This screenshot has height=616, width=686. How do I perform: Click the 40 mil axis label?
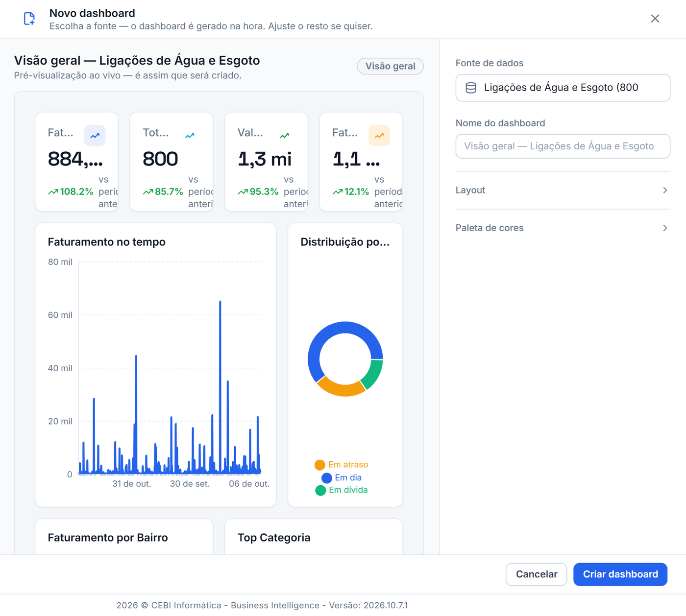point(60,368)
